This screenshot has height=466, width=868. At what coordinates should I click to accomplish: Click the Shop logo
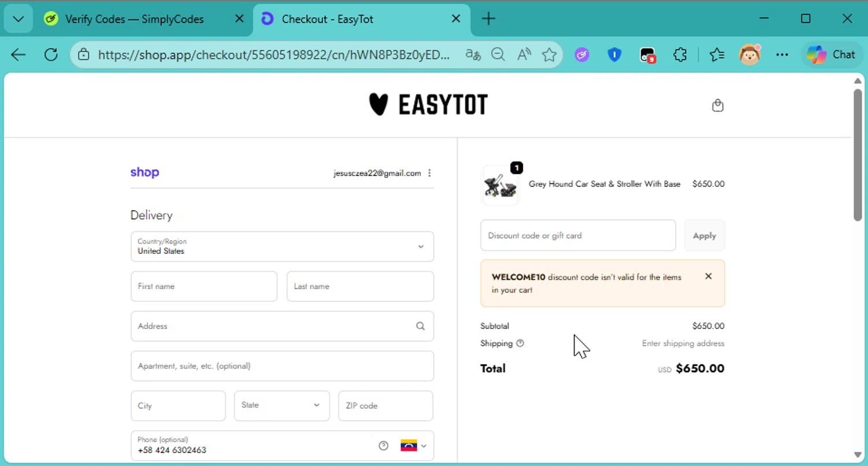pyautogui.click(x=145, y=172)
